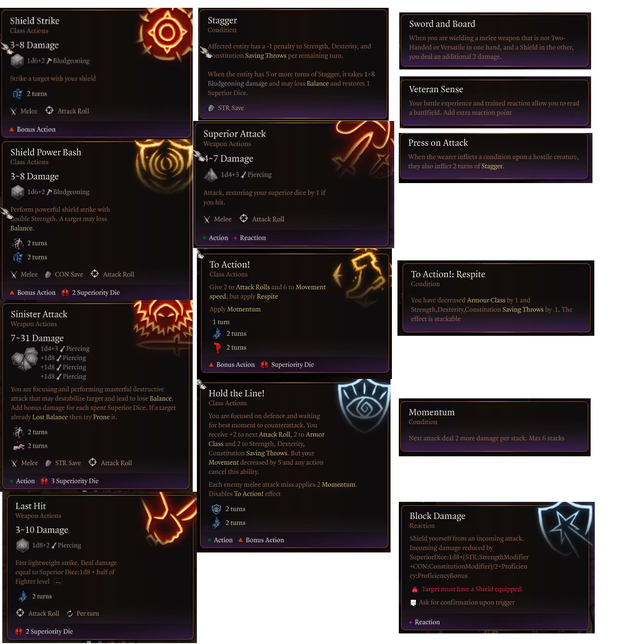
Task: Click the 3 Superiority Die cost icon
Action: 44,481
